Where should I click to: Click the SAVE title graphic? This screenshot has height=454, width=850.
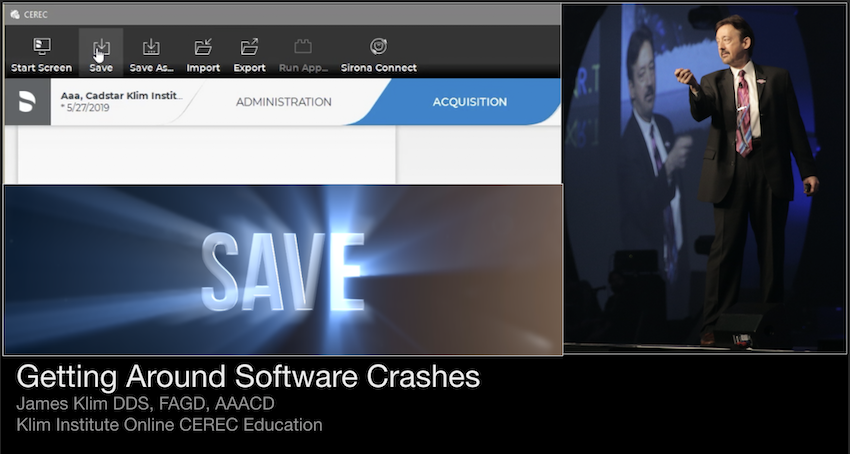click(283, 272)
